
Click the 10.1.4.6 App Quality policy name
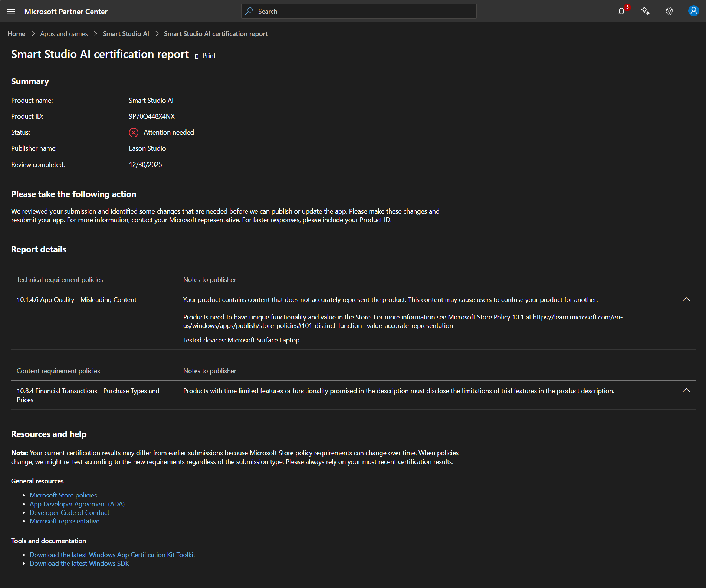76,300
